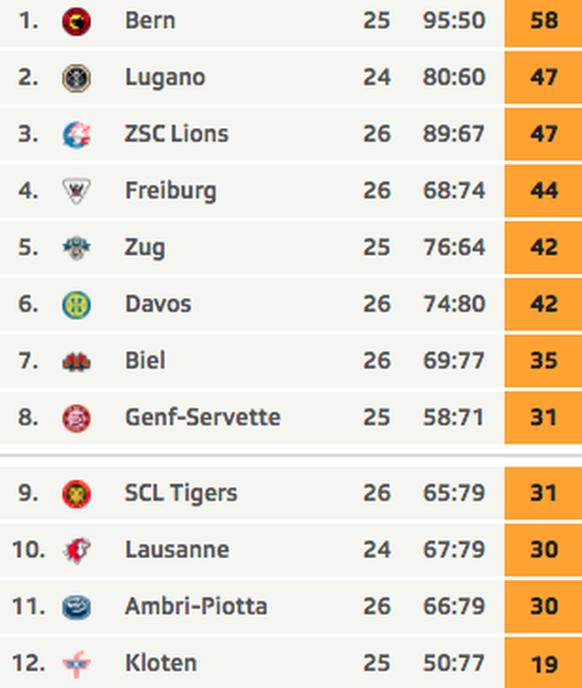Image resolution: width=582 pixels, height=688 pixels.
Task: Open the Genf-Servette team name link
Action: click(203, 417)
